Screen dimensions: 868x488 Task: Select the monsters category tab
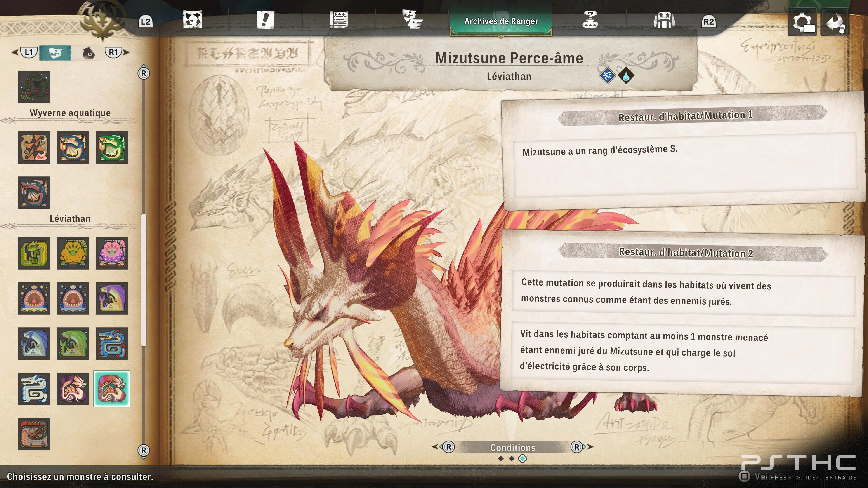point(55,53)
